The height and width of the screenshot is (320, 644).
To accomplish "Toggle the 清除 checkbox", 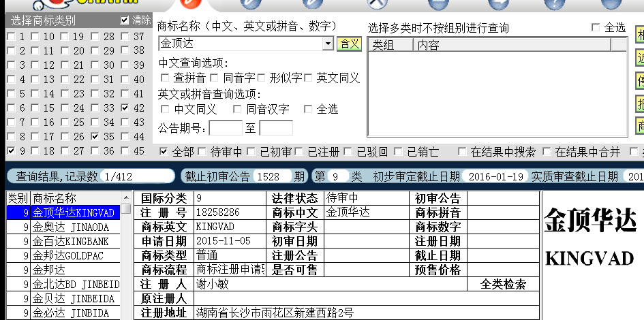I will click(x=125, y=20).
